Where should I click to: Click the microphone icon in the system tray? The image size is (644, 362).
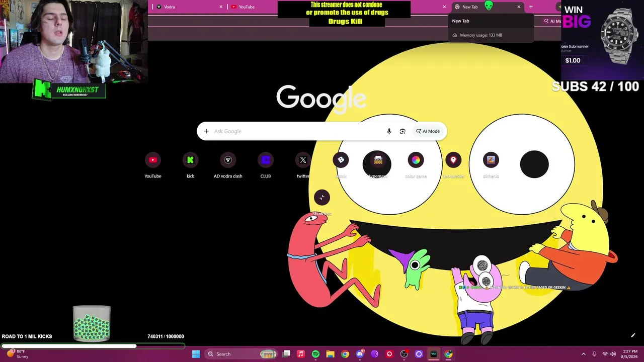click(594, 354)
